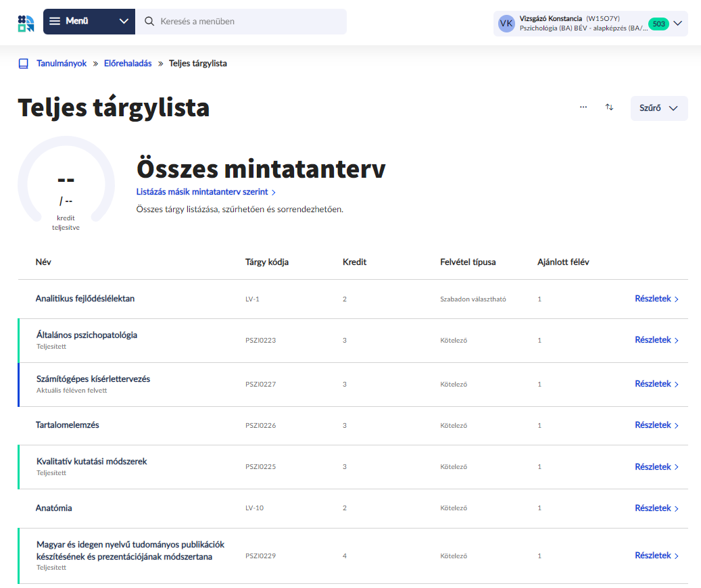Viewport: 701px width, 588px height.
Task: Select the Általános pszichopatológia course name
Action: (87, 335)
